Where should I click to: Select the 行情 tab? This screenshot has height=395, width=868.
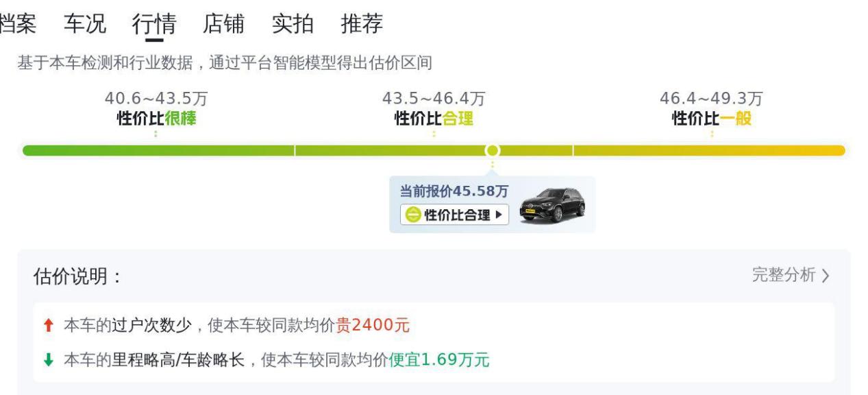(154, 25)
